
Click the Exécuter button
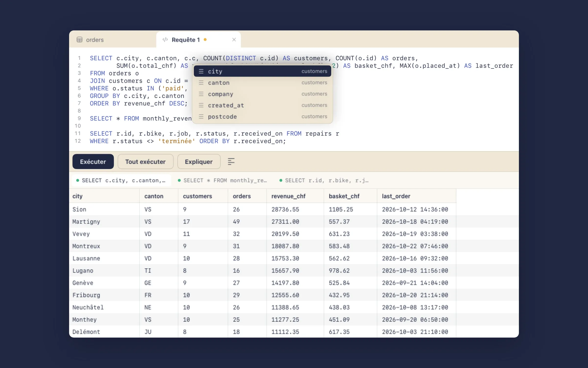[93, 161]
